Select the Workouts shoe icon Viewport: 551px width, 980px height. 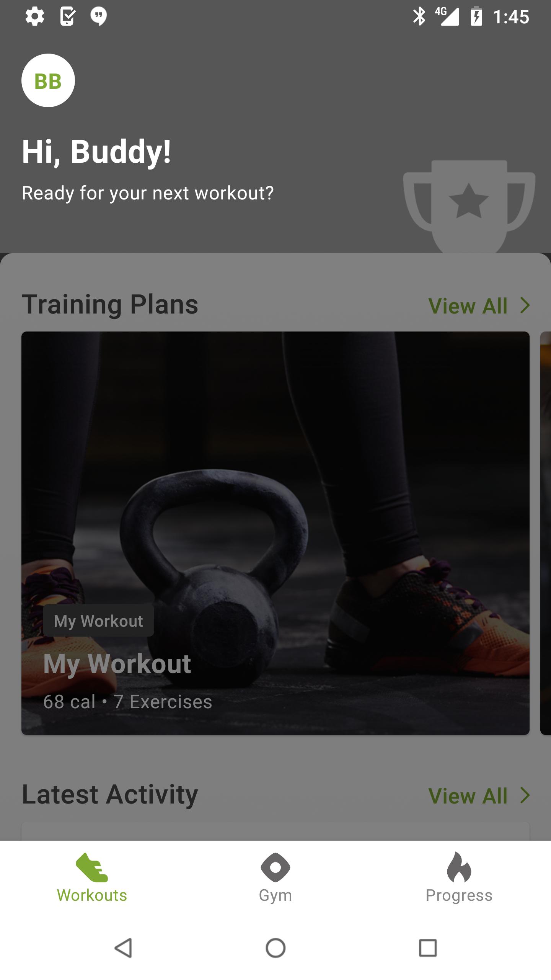tap(92, 867)
